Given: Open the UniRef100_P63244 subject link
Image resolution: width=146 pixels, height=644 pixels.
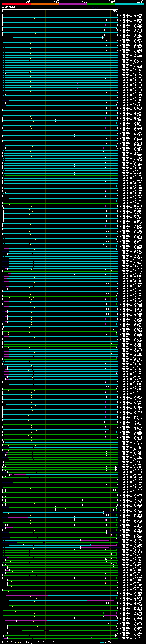Looking at the screenshot, I should coord(131,90).
